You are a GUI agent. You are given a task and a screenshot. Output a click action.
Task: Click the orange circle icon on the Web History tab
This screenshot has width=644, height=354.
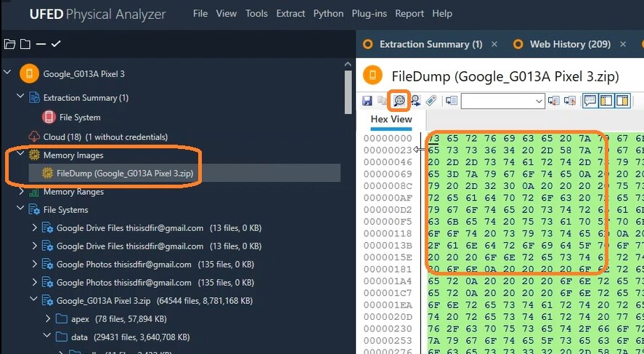pyautogui.click(x=518, y=44)
